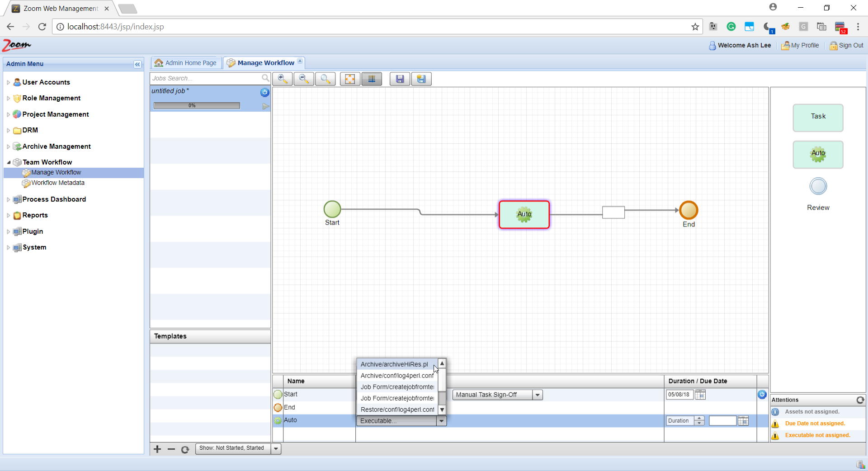Toggle the grid display button
Viewport: 868px width, 471px height.
coord(372,79)
